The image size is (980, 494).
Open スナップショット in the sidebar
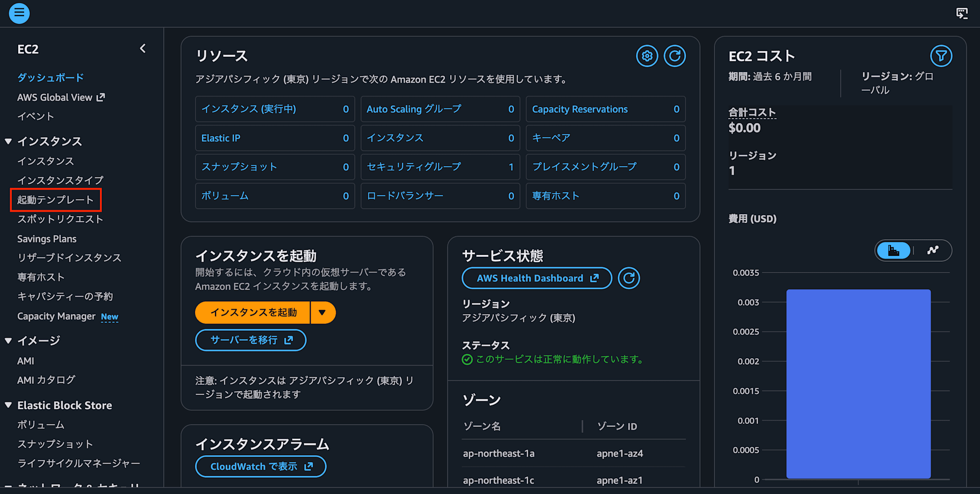pos(55,444)
